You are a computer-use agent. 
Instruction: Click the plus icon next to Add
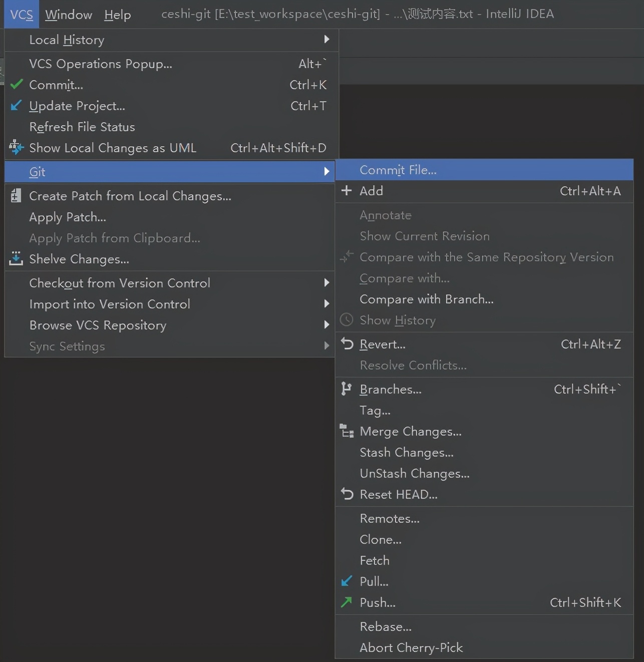346,191
